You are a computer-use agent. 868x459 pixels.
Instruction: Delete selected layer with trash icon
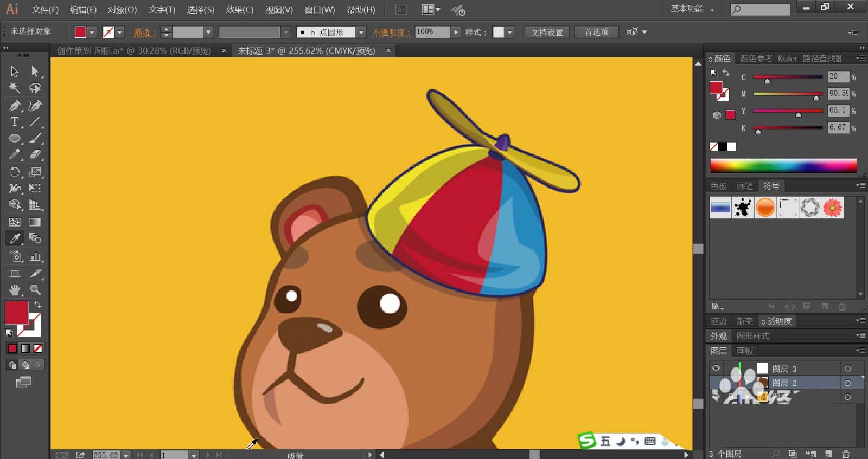click(846, 454)
